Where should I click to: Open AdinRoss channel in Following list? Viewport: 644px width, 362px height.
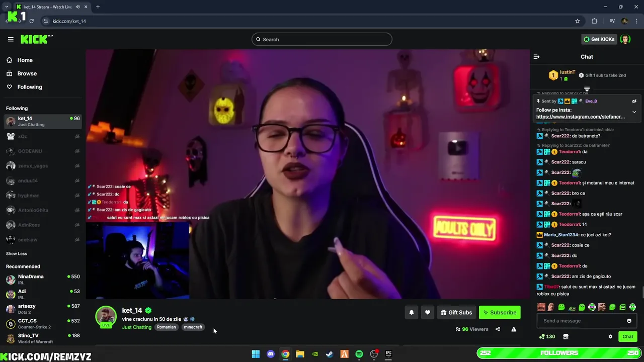point(42,225)
